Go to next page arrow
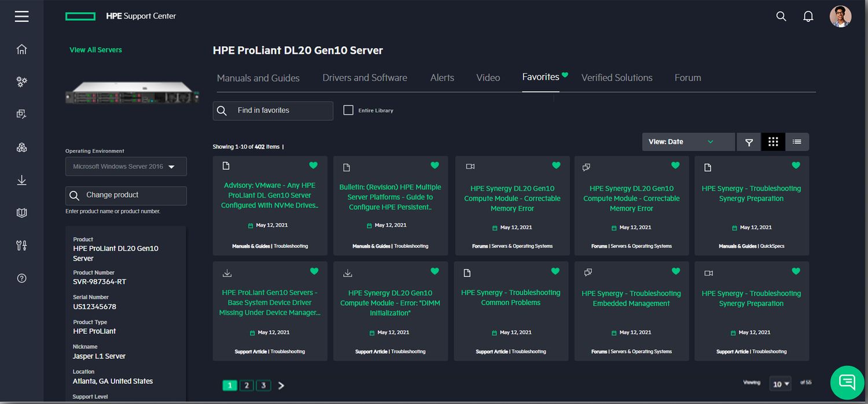 pyautogui.click(x=281, y=386)
